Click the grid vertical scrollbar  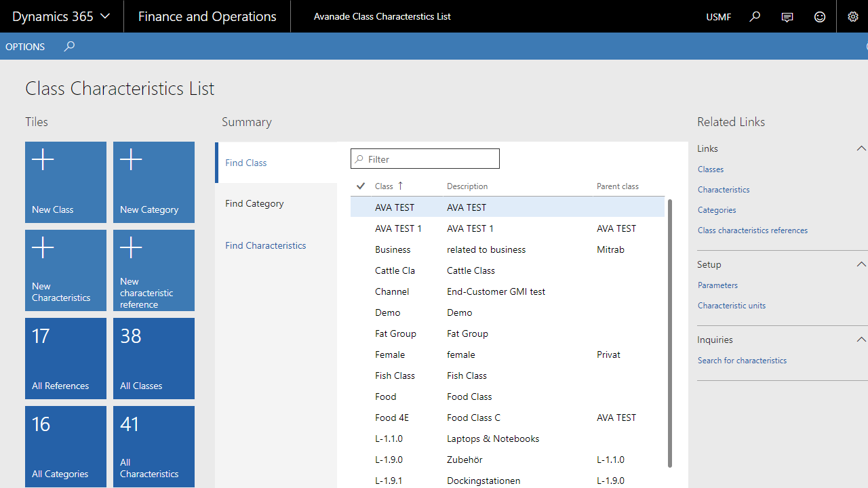pyautogui.click(x=670, y=333)
